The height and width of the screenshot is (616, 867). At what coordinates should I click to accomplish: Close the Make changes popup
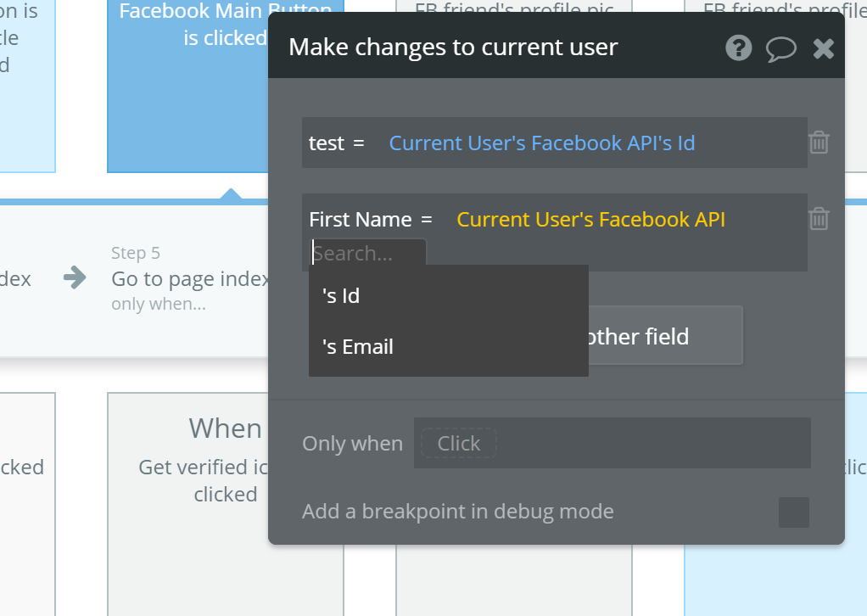(824, 48)
